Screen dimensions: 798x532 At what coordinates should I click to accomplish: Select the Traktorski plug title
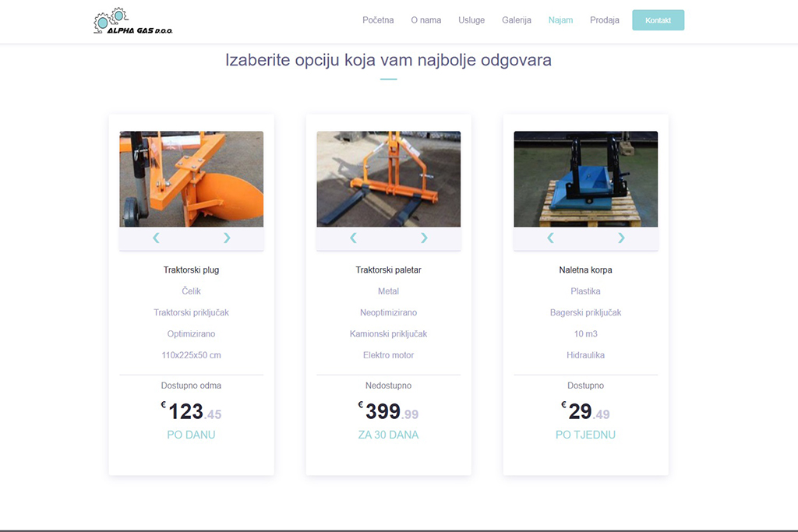point(192,270)
